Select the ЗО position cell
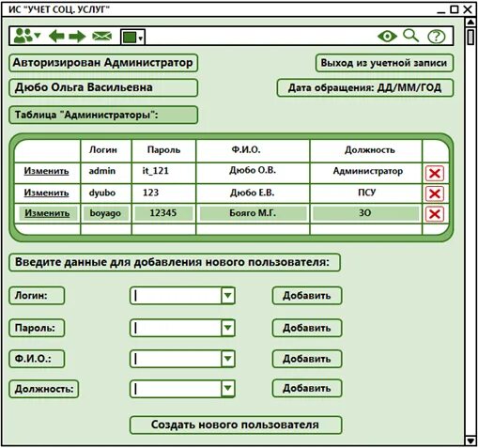The width and height of the screenshot is (478, 448). 365,213
